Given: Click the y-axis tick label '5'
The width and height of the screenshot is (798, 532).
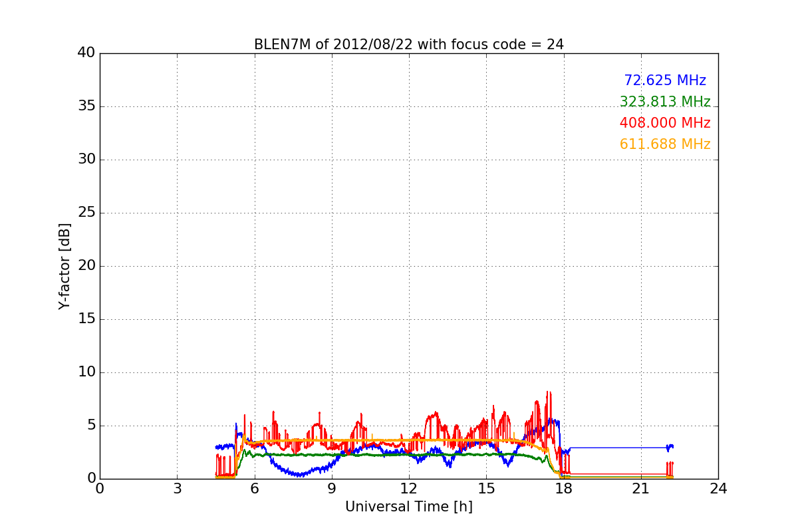Looking at the screenshot, I should 91,426.
